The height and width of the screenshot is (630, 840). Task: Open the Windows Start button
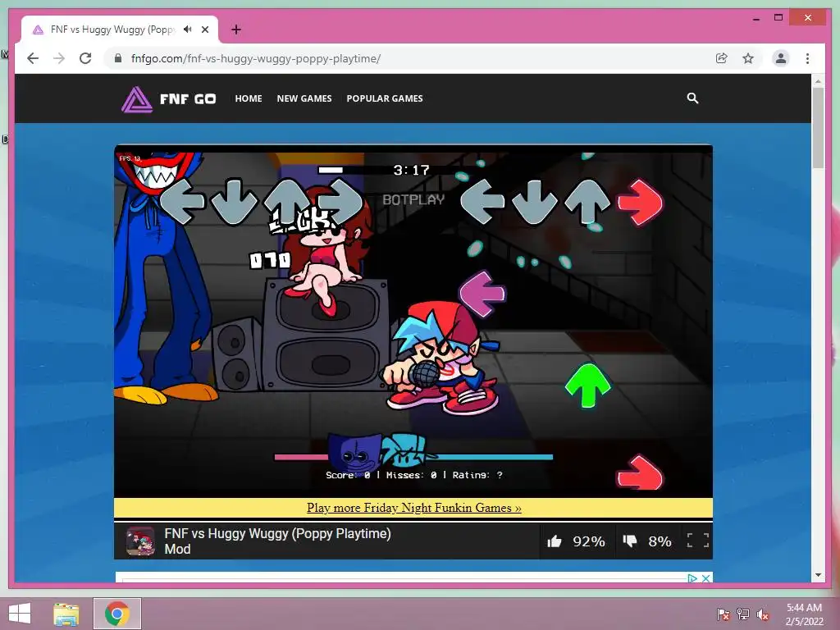pos(20,614)
